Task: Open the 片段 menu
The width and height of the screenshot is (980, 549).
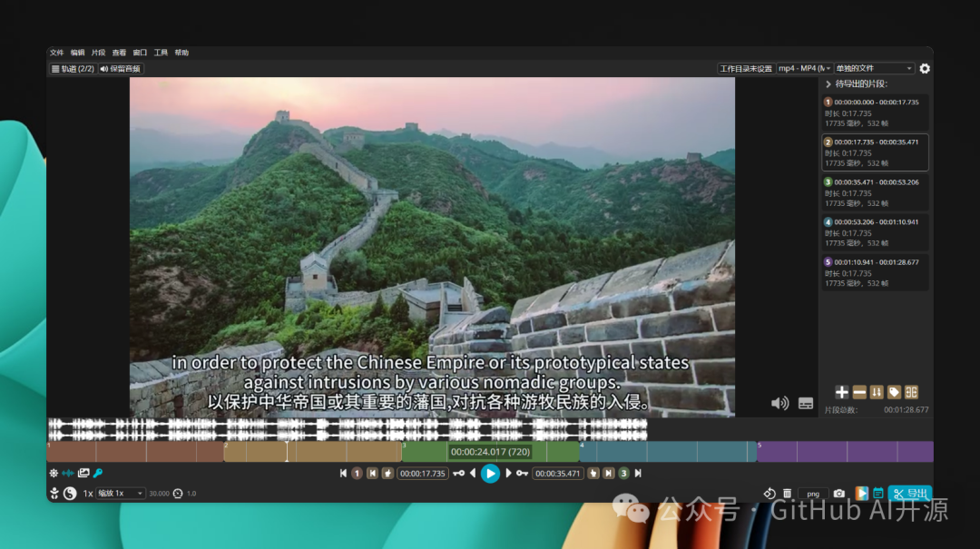Action: pos(98,53)
